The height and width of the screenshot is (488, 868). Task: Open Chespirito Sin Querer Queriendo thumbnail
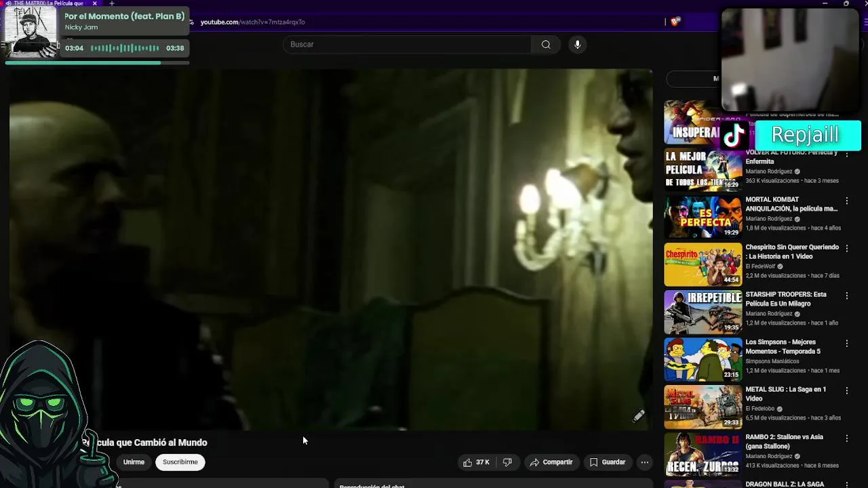coord(703,265)
